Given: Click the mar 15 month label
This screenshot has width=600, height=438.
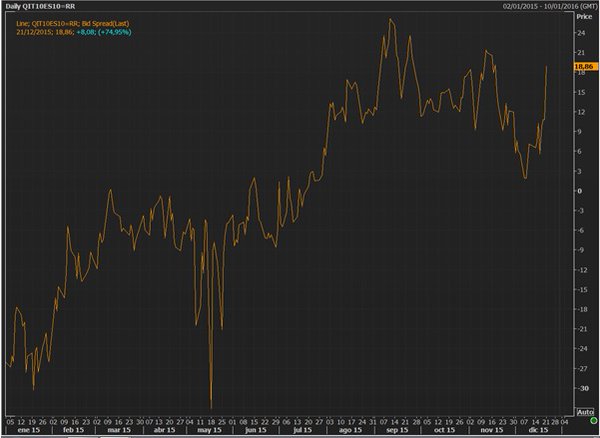Looking at the screenshot, I should pyautogui.click(x=119, y=430).
